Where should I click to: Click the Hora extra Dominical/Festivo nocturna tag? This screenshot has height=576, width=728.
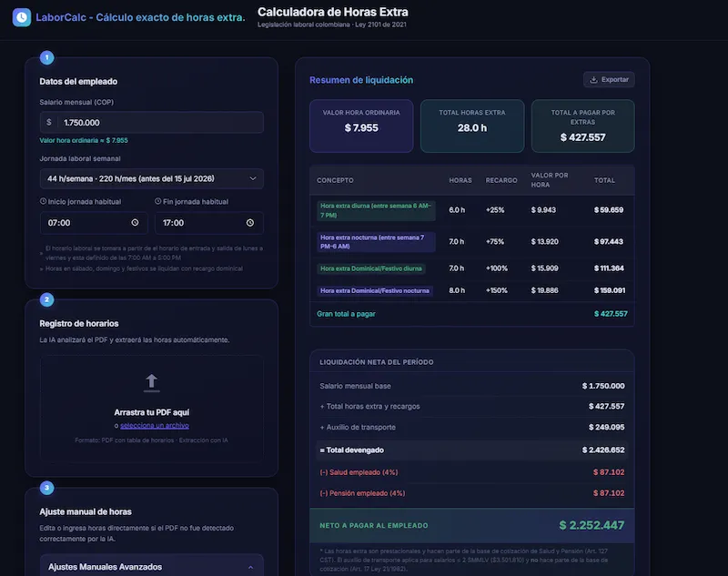tap(375, 290)
